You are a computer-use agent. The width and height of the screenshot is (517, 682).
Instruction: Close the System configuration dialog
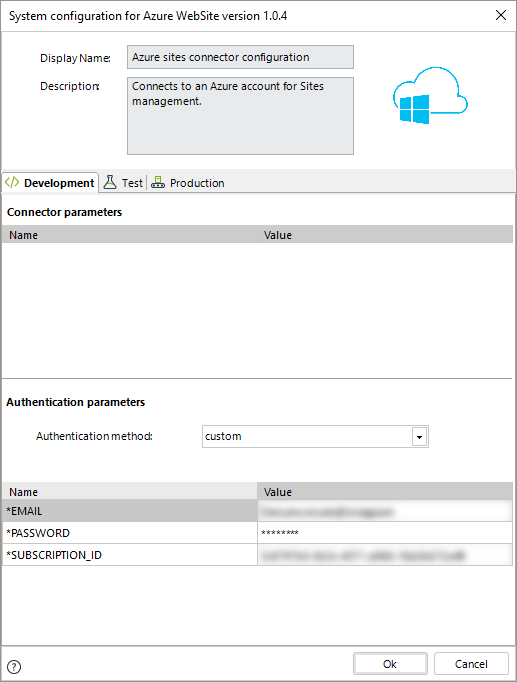501,15
